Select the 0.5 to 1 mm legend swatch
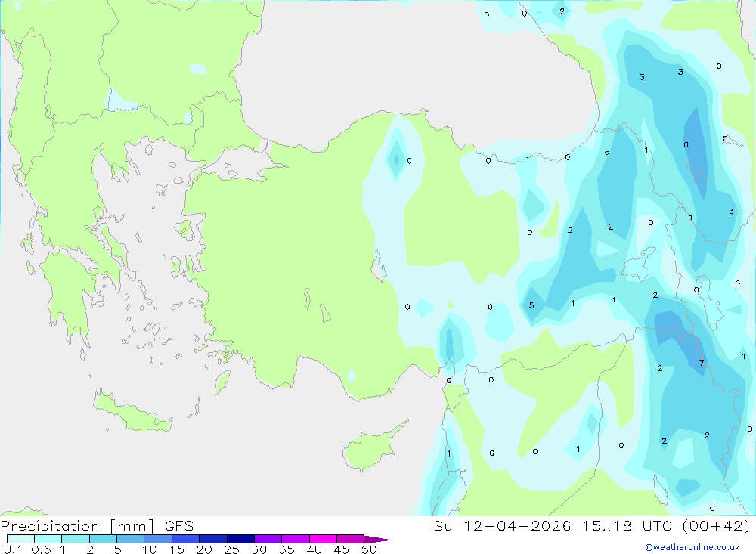The image size is (756, 554). pos(48,539)
